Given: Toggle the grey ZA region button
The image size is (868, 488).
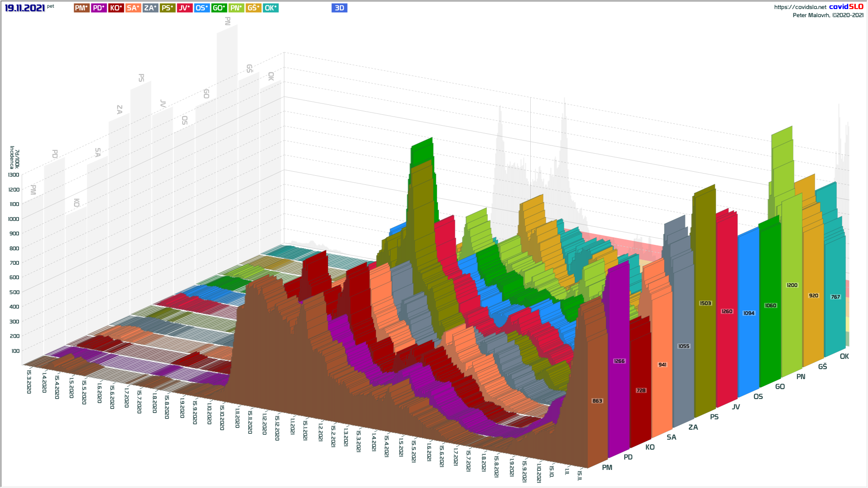Looking at the screenshot, I should click(x=150, y=8).
